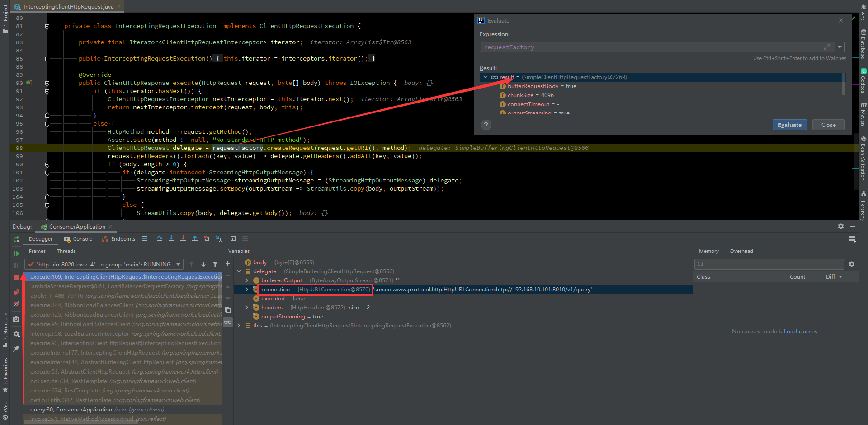Image resolution: width=868 pixels, height=425 pixels.
Task: Pin the debugger tool window
Action: (16, 349)
